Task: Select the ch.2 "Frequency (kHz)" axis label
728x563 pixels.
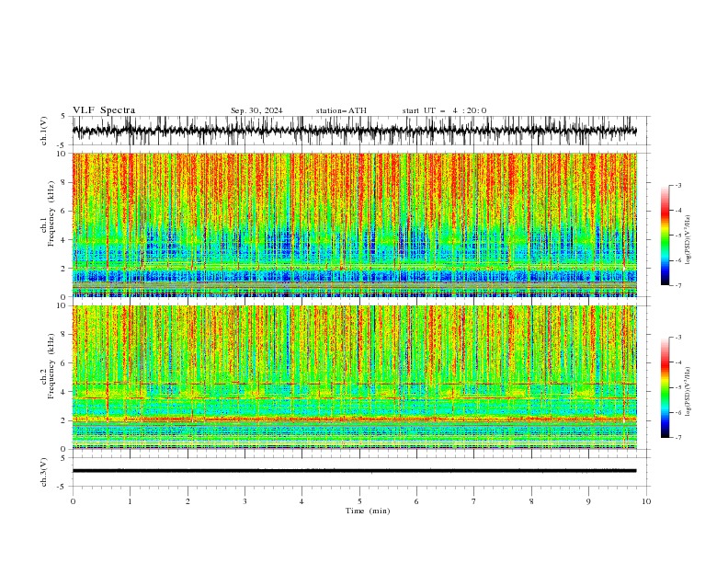Action: 51,365
